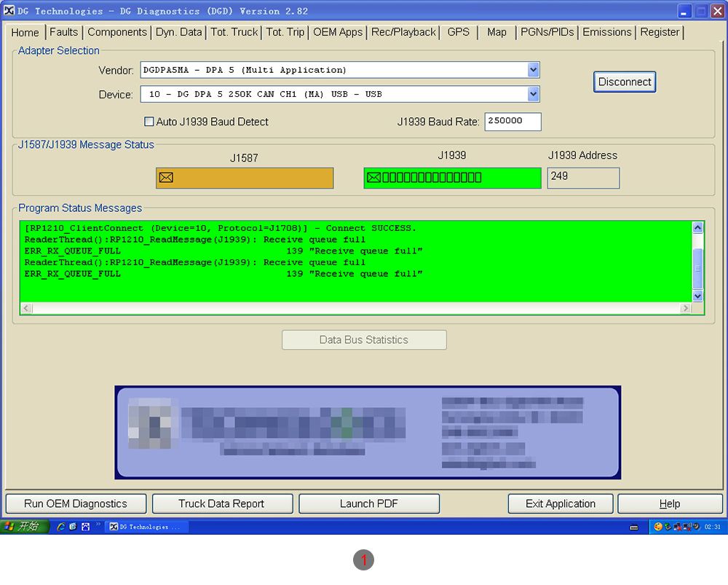Click the DG app icon in title bar
Image resolution: width=728 pixels, height=585 pixels.
click(9, 10)
